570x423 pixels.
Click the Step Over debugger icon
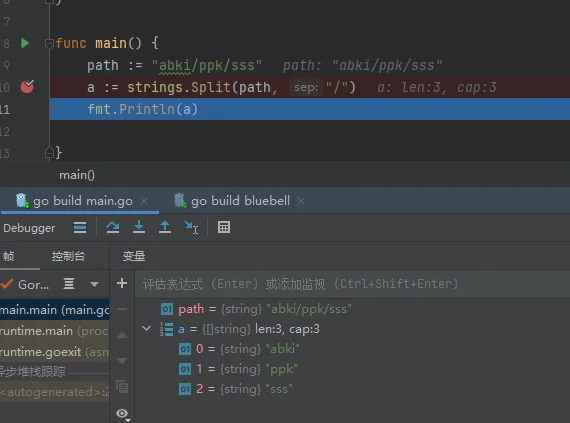[113, 227]
